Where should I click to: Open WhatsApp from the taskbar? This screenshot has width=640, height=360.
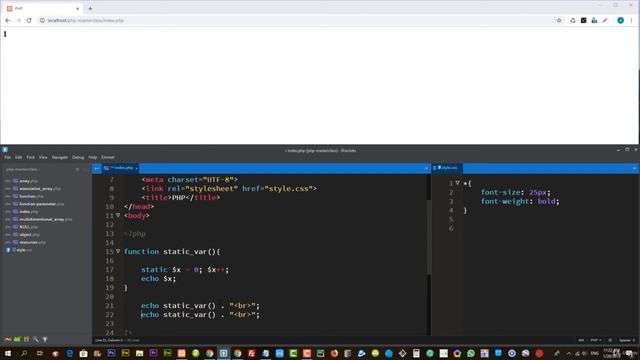tap(471, 353)
